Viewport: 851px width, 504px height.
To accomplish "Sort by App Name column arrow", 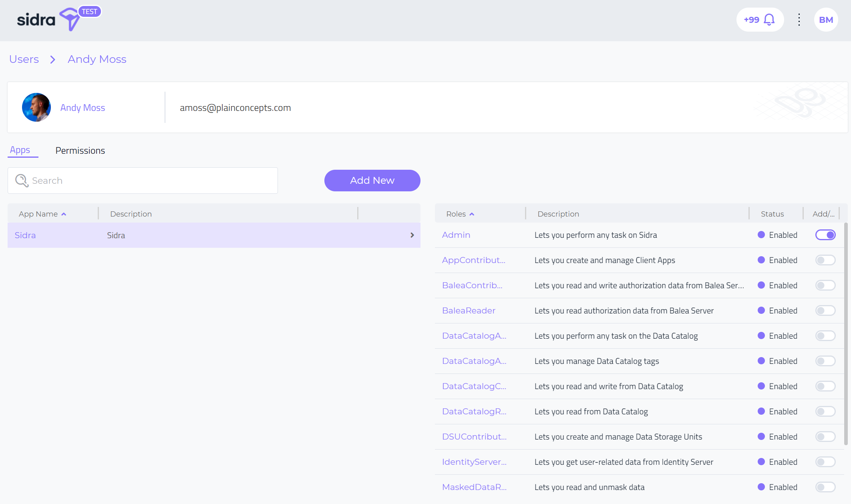I will click(64, 214).
